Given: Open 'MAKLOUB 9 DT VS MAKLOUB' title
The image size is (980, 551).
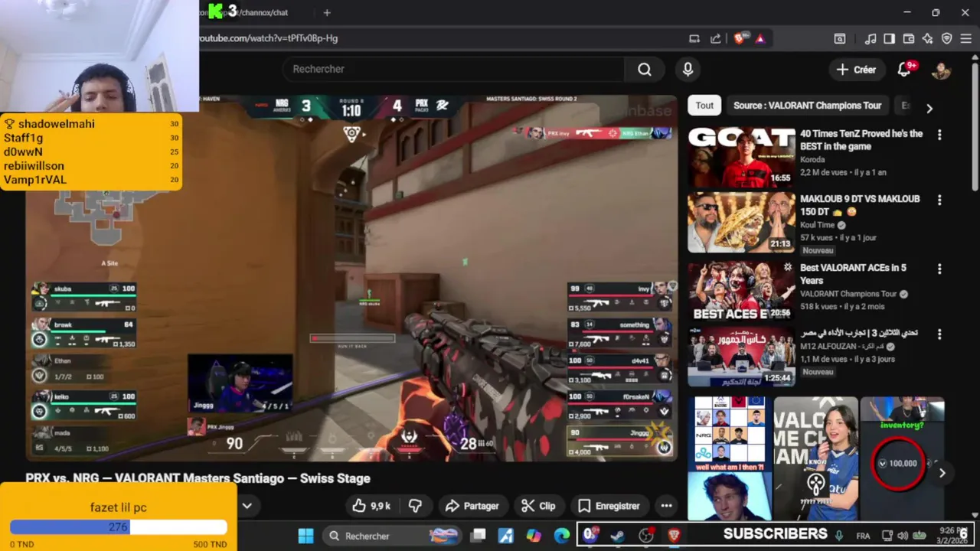Looking at the screenshot, I should (860, 205).
